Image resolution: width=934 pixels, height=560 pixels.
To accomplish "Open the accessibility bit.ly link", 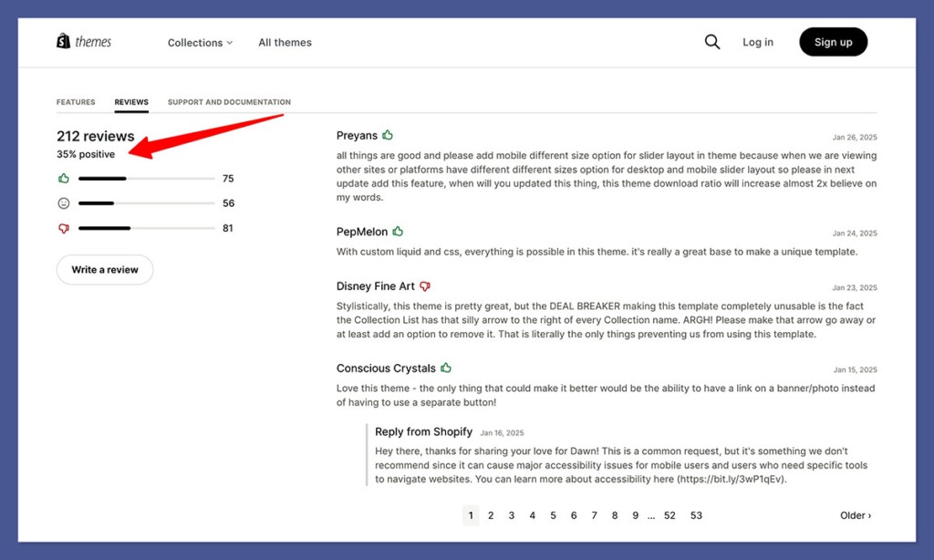I will 730,478.
